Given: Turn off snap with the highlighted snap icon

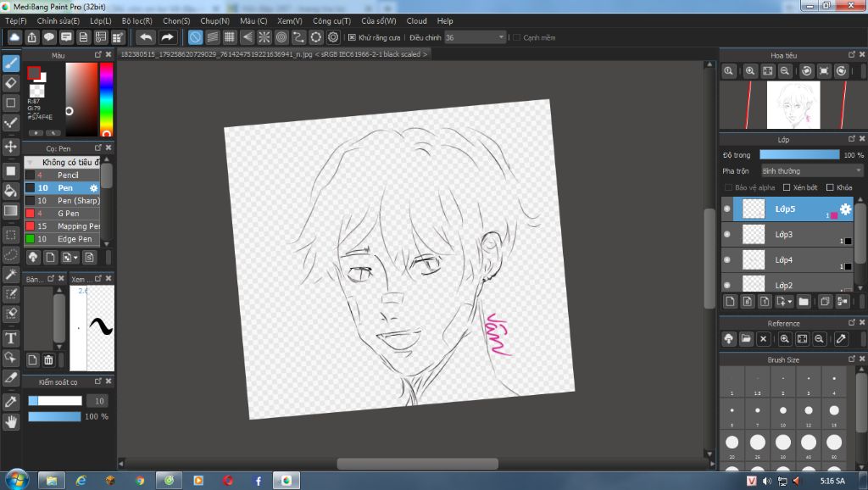Looking at the screenshot, I should 196,37.
